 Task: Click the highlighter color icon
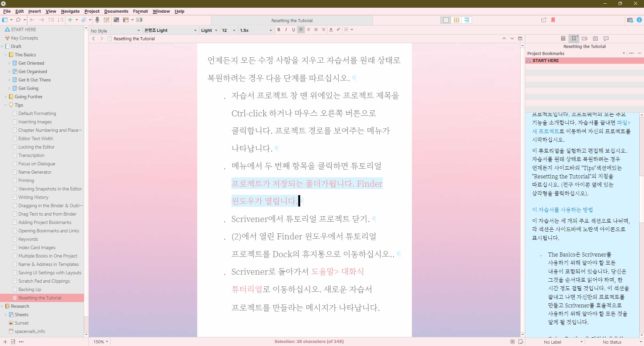338,30
